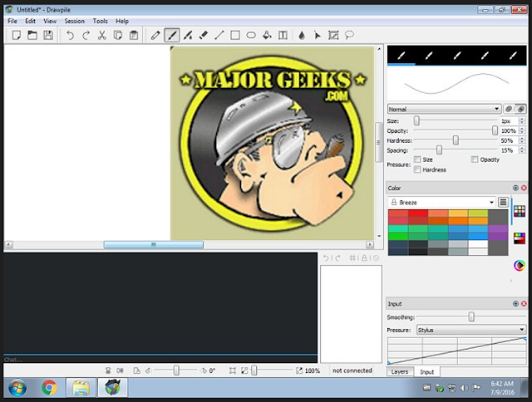Click the Size slider handle
Image resolution: width=532 pixels, height=402 pixels.
(416, 120)
